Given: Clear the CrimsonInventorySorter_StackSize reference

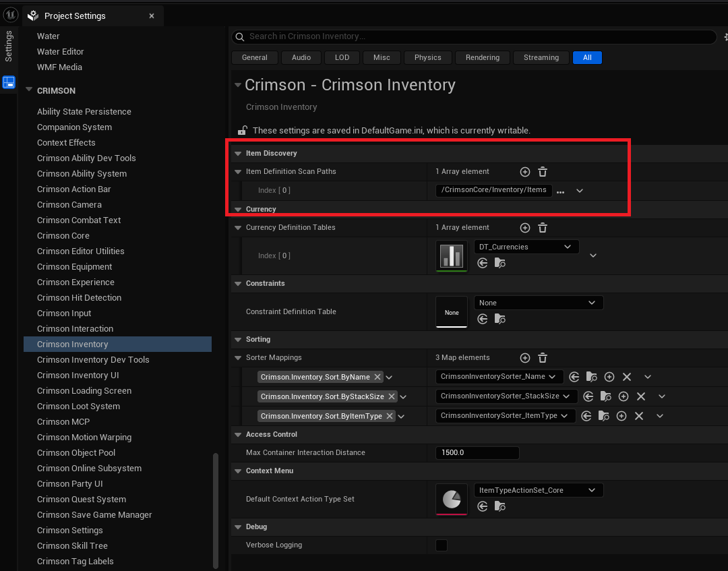Looking at the screenshot, I should pos(641,396).
